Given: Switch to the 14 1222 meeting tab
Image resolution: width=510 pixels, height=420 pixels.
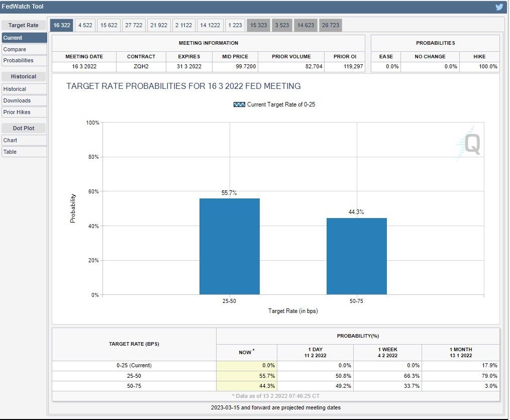Looking at the screenshot, I should pyautogui.click(x=210, y=25).
